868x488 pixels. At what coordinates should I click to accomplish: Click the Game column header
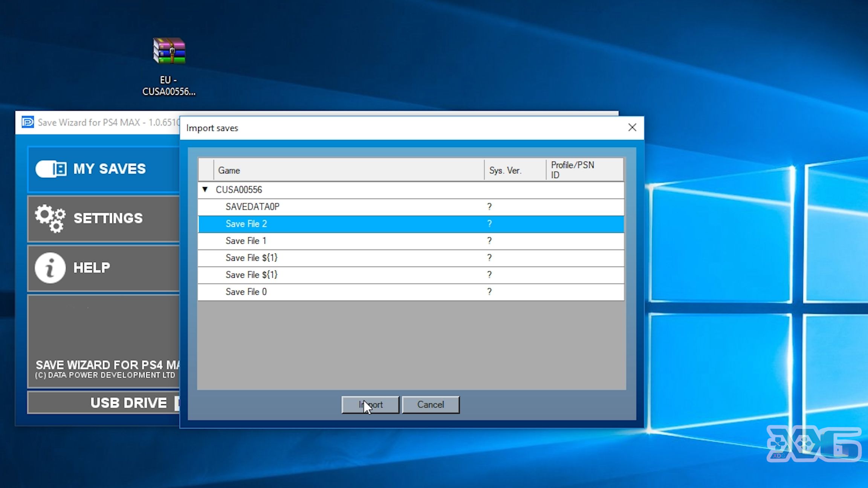click(349, 170)
